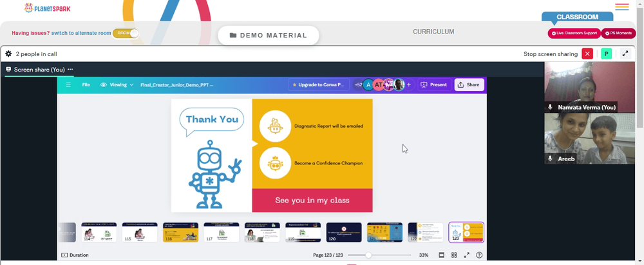Adjust the Canva zoom slider

pos(368,255)
